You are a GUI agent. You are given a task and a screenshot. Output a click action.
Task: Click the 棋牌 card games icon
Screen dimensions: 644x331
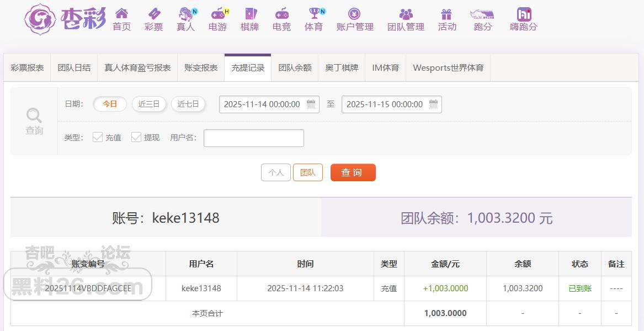coord(249,14)
